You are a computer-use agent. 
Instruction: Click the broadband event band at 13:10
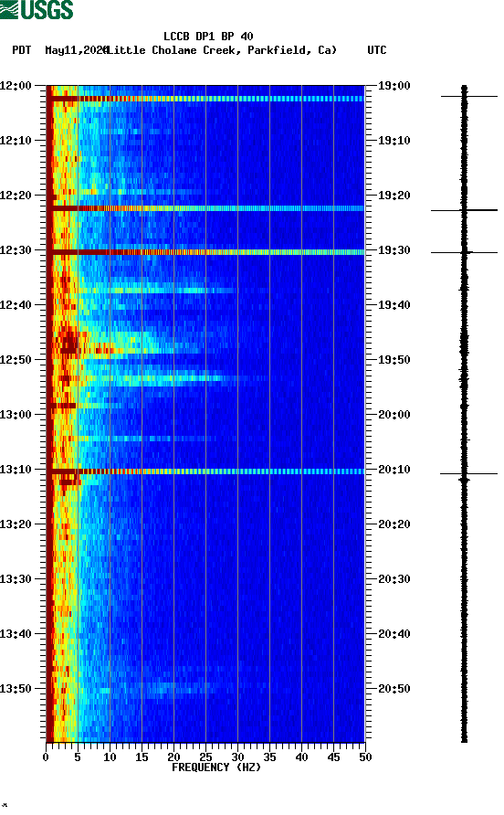[x=205, y=471]
